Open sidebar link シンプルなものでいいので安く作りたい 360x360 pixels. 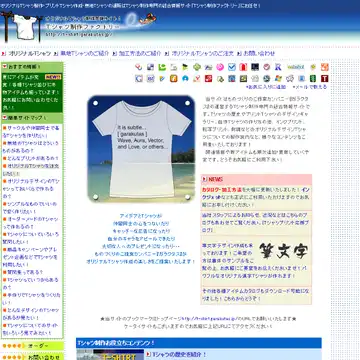point(30,207)
